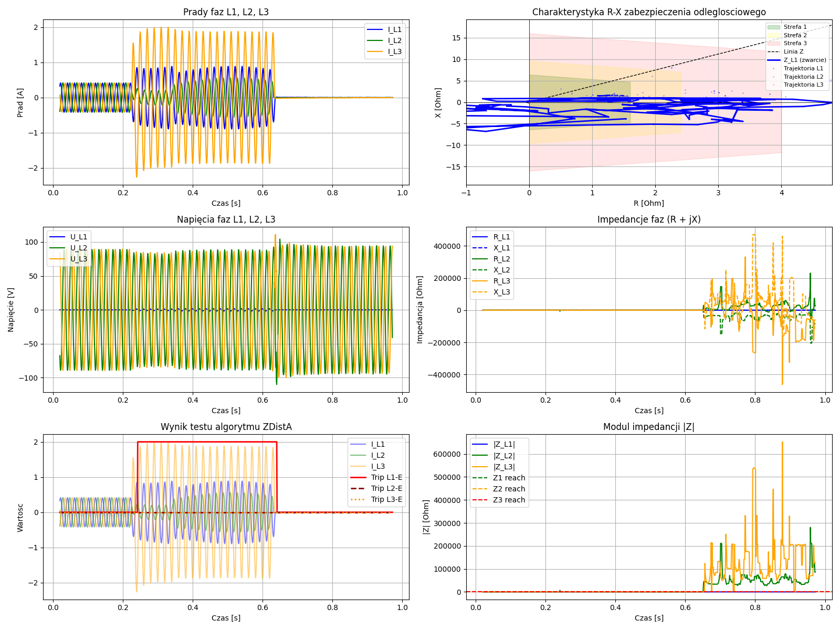Click the Strefa 2 yellow legend swatch
Screen dimensions: 840x630
tap(774, 35)
